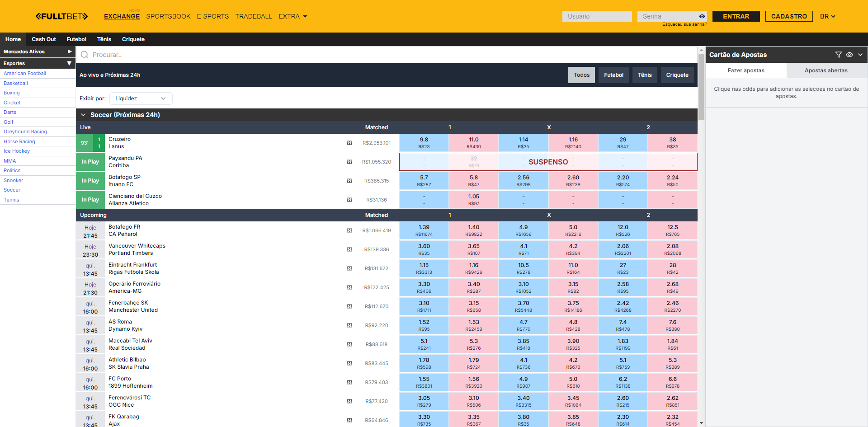868x427 pixels.
Task: Collapse the Esportes list
Action: click(38, 63)
